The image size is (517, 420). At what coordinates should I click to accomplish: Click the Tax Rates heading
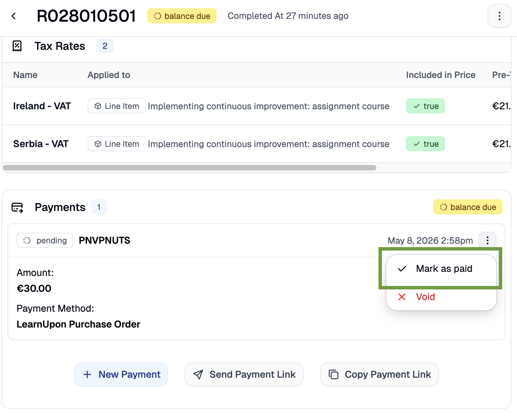(60, 46)
